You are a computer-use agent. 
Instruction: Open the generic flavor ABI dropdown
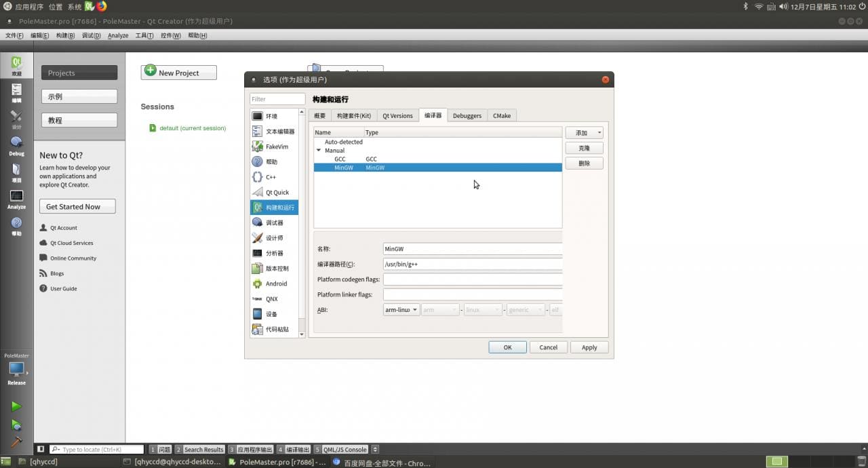(526, 310)
